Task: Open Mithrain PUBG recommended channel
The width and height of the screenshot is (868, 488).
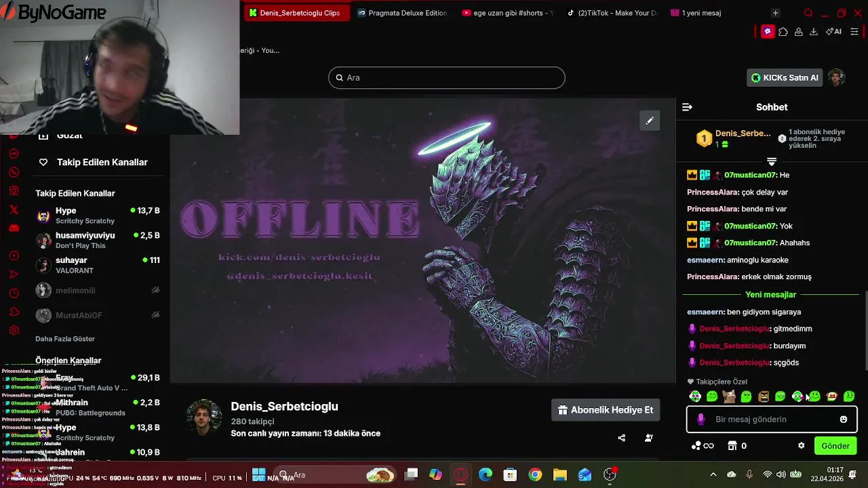Action: tap(98, 407)
